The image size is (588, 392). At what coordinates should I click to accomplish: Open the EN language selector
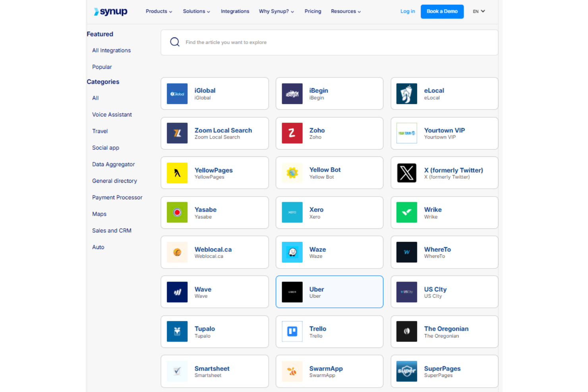[479, 12]
